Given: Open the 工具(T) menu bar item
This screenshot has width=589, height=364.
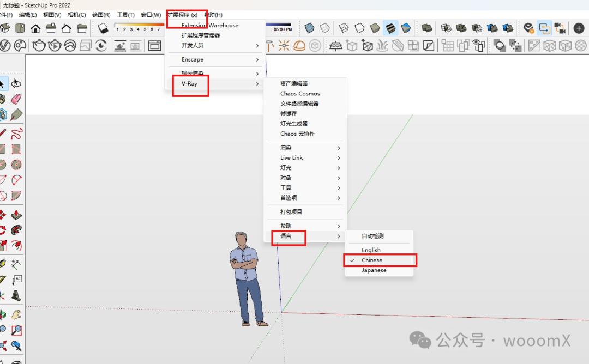Looking at the screenshot, I should (x=126, y=15).
